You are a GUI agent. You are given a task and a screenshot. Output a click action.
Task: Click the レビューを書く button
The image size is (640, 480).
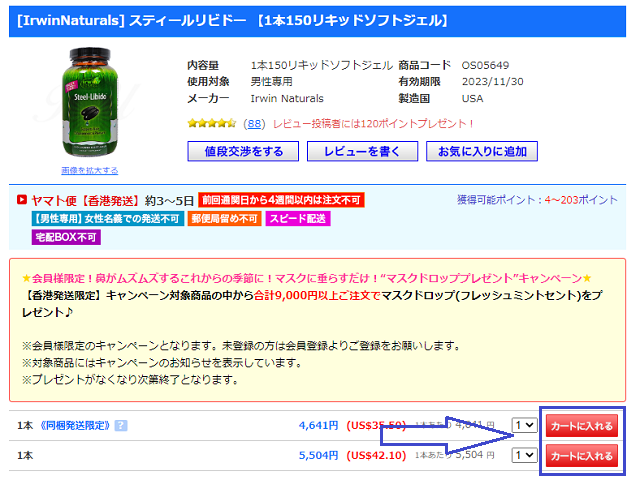click(362, 151)
